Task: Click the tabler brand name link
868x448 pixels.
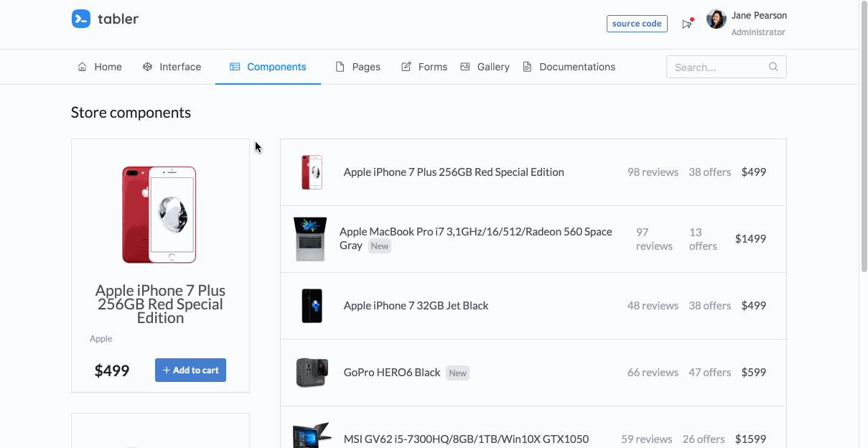Action: click(118, 19)
